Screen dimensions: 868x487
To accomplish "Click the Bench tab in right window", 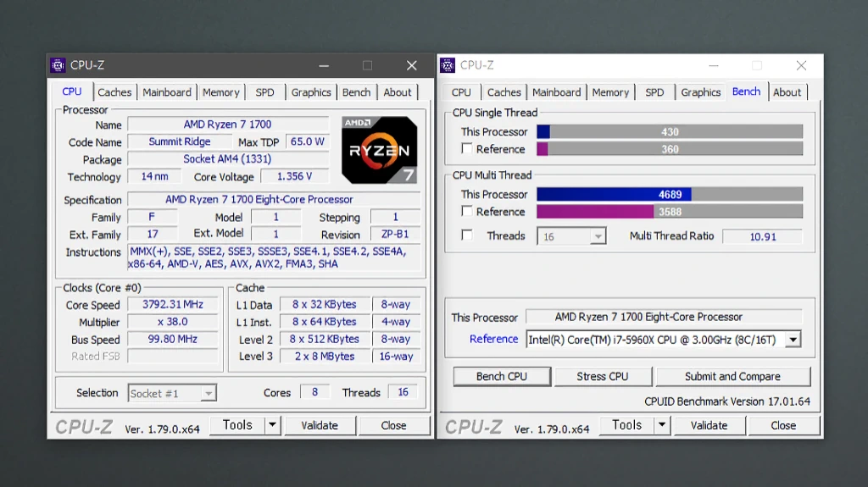I will coord(746,91).
